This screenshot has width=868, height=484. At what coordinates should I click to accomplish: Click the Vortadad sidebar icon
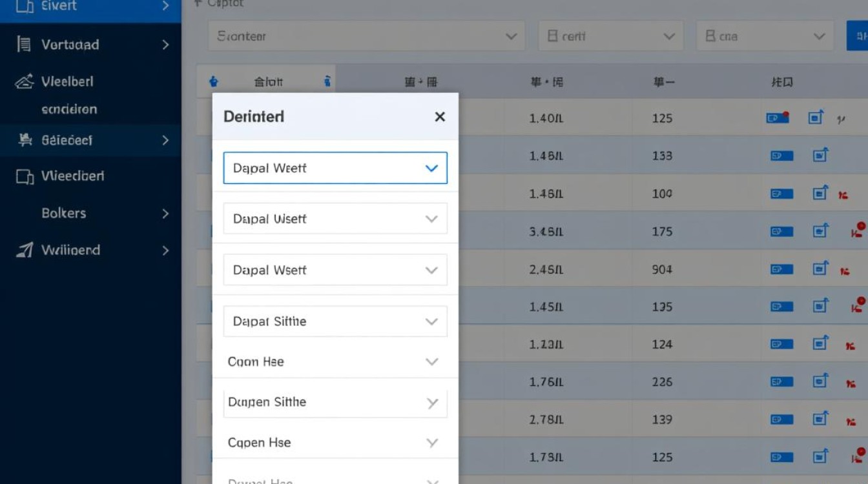coord(24,45)
